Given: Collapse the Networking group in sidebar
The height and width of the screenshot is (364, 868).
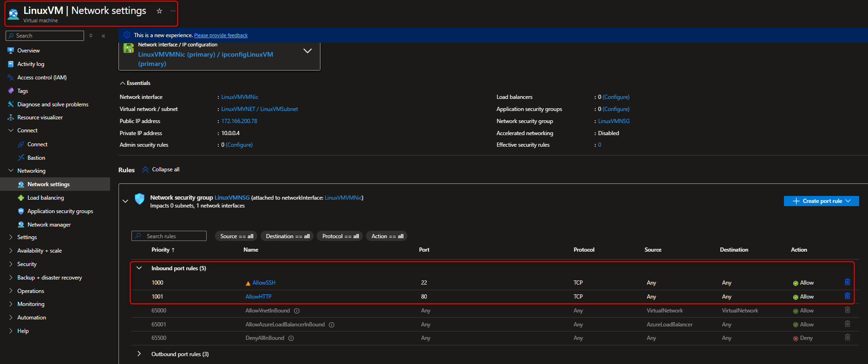Looking at the screenshot, I should pos(11,171).
